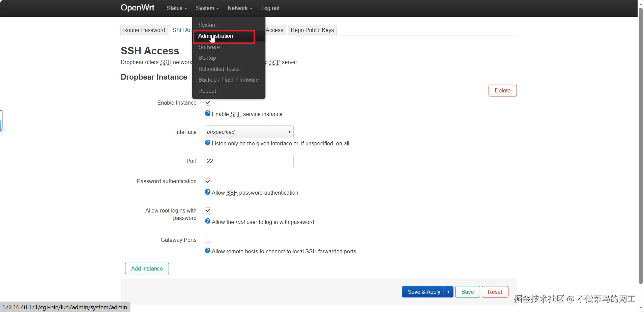Image resolution: width=644 pixels, height=312 pixels.
Task: Click Add instance button
Action: tap(147, 268)
